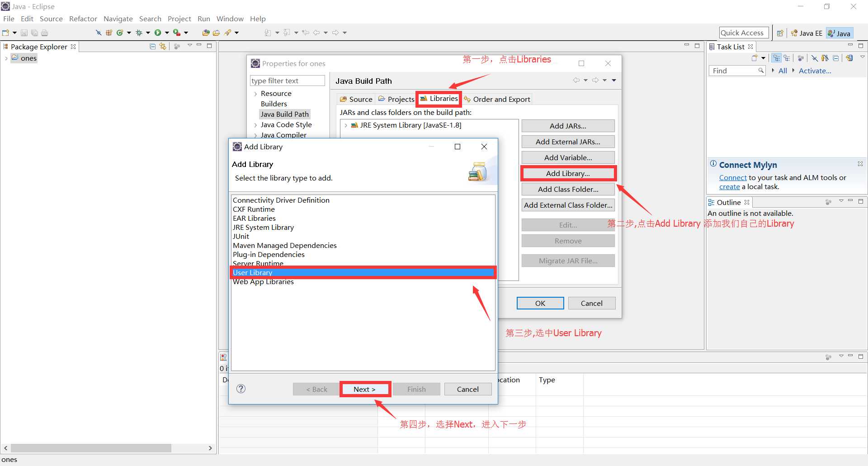Open the Run button dropdown arrow
This screenshot has height=466, width=868.
167,33
